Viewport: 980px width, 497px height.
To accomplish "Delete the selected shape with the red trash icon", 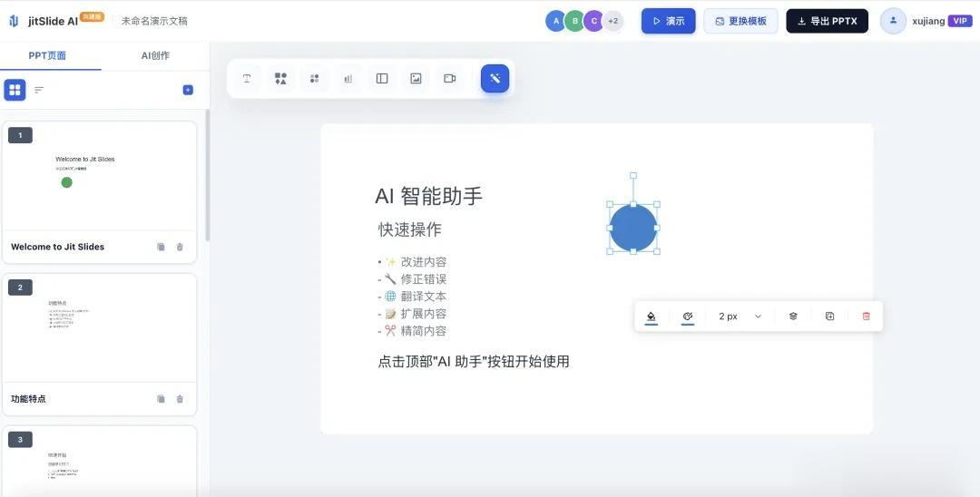I will [866, 316].
